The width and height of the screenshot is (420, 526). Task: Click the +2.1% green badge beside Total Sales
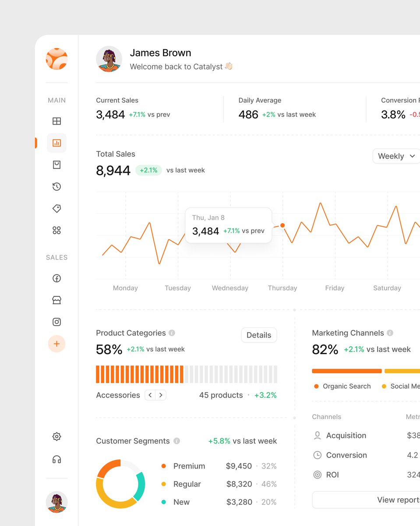point(148,170)
